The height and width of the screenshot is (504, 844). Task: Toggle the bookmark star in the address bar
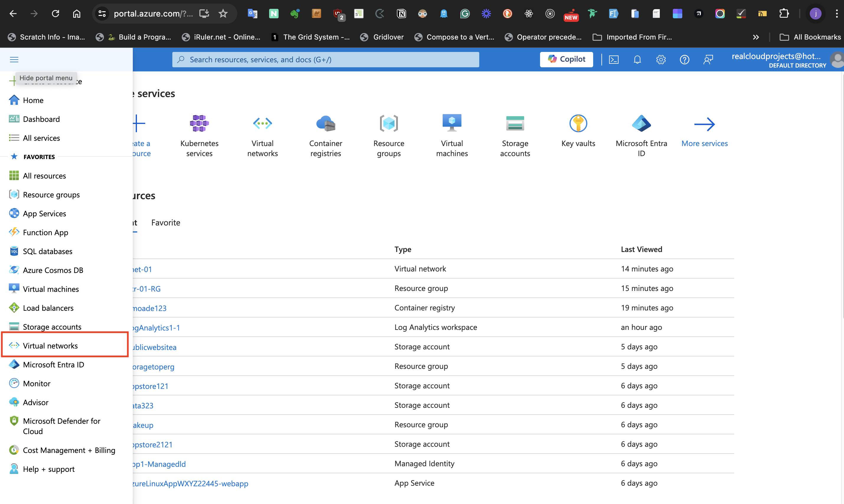[223, 14]
